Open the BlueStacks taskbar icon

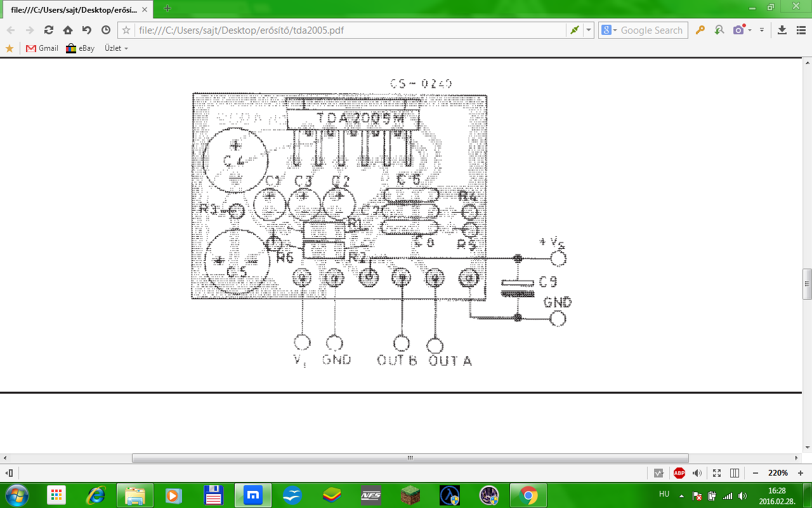pyautogui.click(x=332, y=495)
